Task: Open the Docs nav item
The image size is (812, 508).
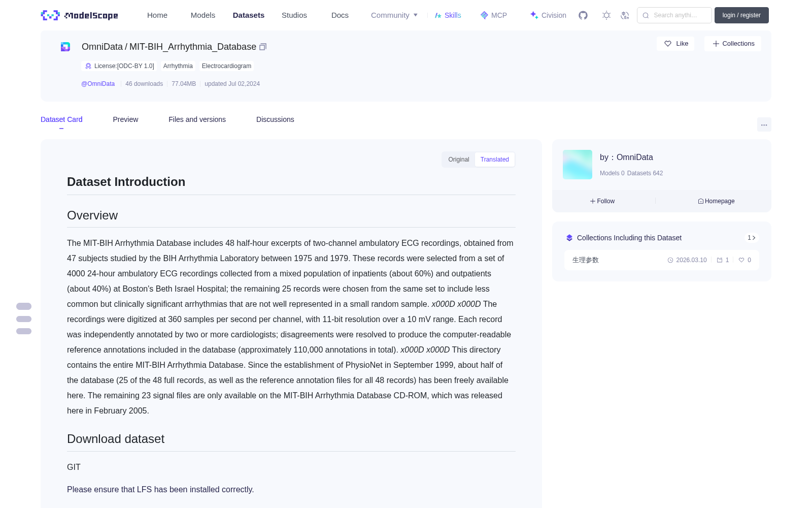Action: 340,15
